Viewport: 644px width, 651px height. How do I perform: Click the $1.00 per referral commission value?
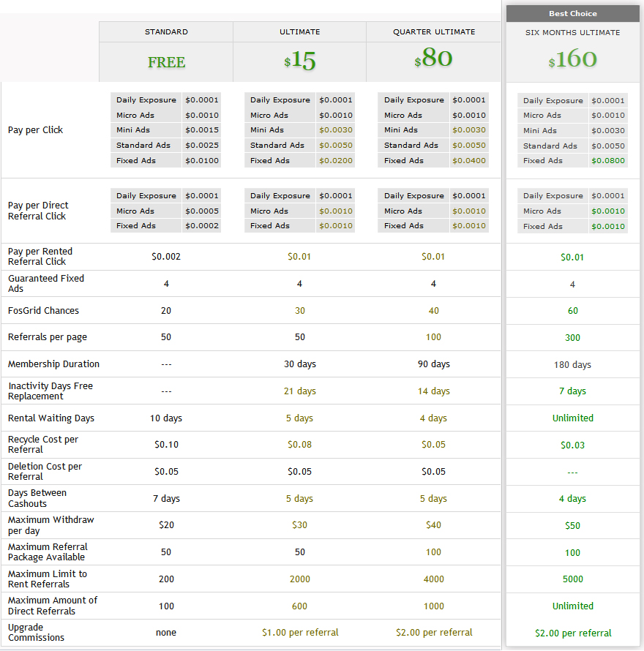[300, 633]
